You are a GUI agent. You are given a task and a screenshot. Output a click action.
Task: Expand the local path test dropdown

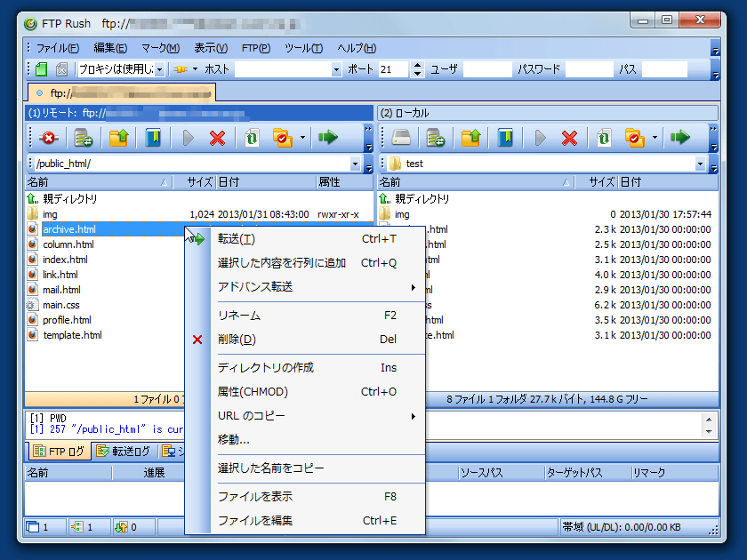click(x=700, y=164)
